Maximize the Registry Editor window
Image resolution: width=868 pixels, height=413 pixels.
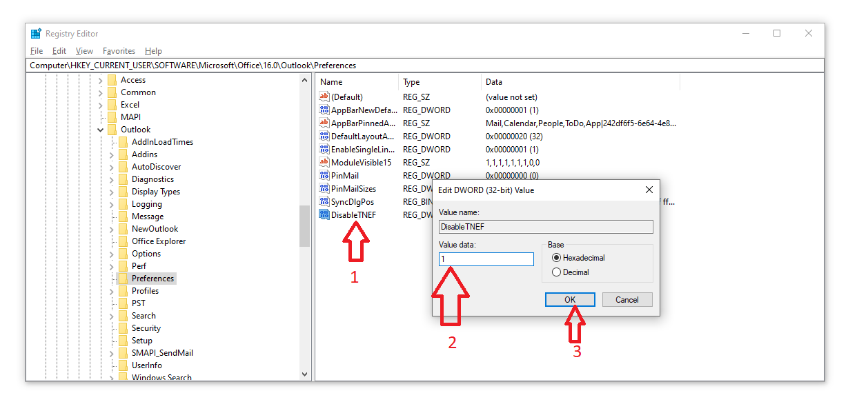tap(777, 33)
